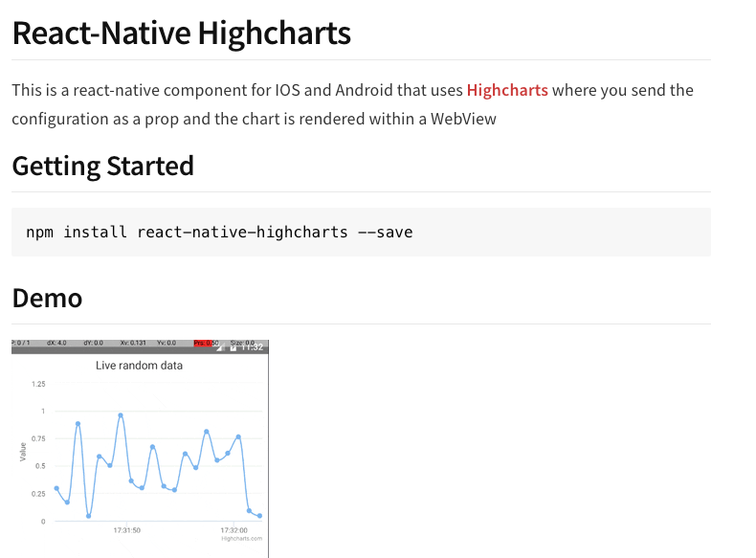Click the React-Native Highcharts heading
Screen dimensions: 756x558
181,33
